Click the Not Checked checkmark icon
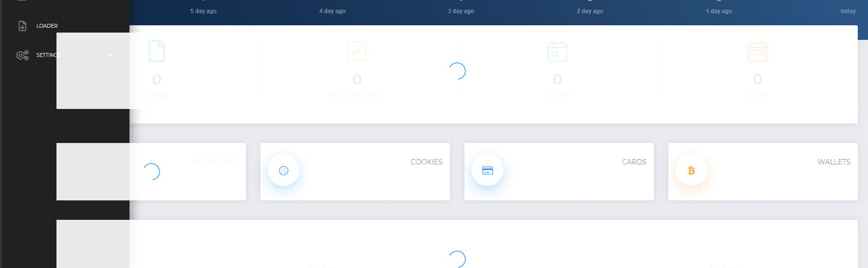The height and width of the screenshot is (268, 868). pyautogui.click(x=357, y=51)
